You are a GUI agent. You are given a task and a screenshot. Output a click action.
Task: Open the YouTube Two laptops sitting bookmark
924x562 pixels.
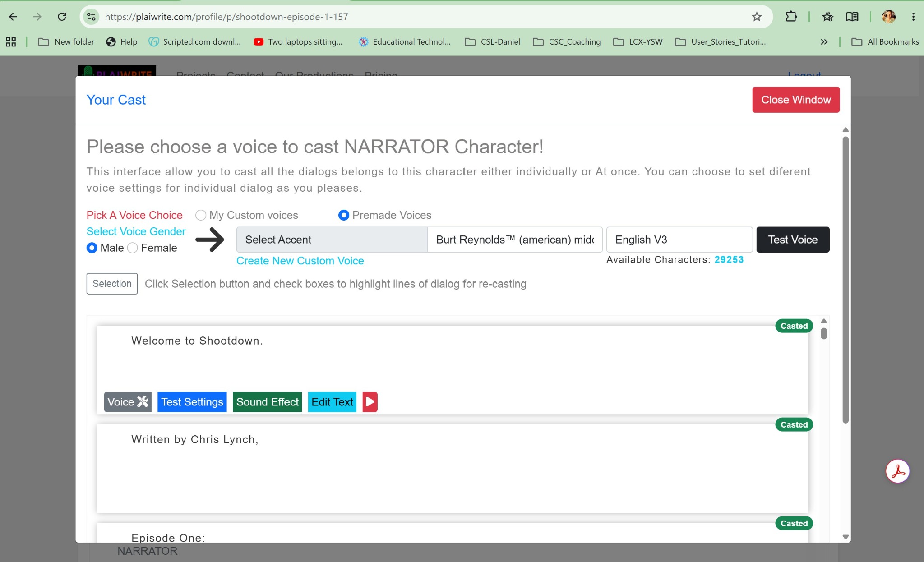pyautogui.click(x=298, y=42)
